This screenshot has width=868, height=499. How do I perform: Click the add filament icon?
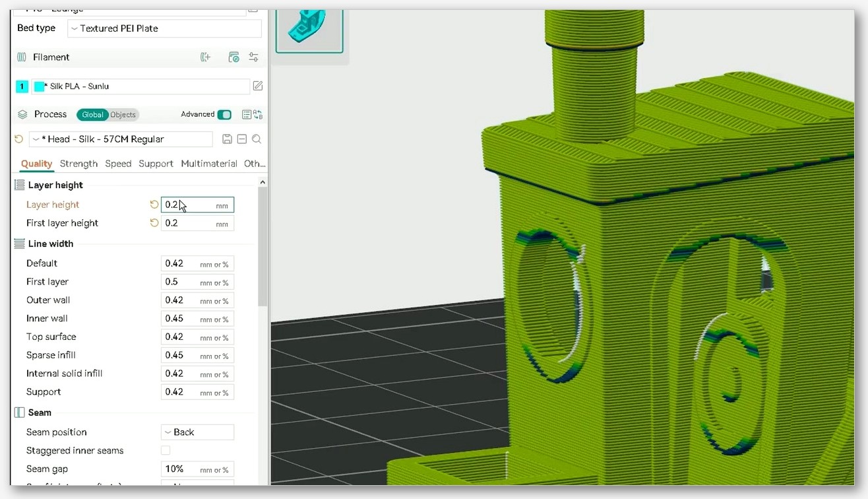(206, 57)
